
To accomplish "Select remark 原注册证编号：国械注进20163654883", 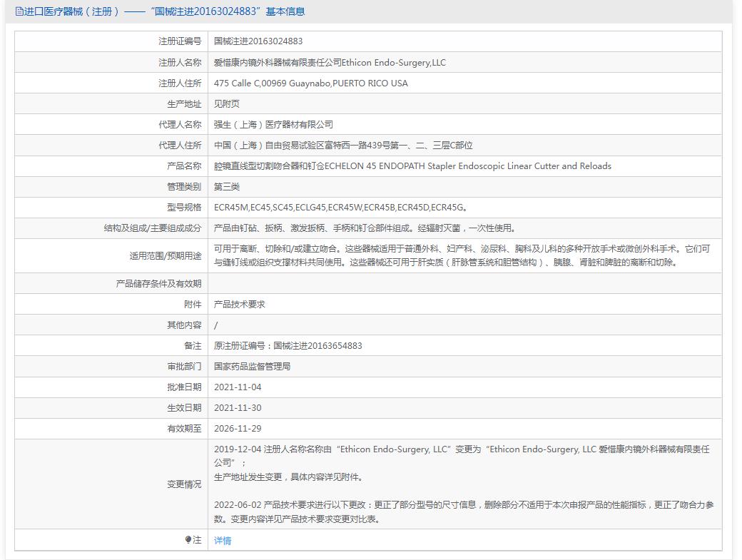I will 288,346.
